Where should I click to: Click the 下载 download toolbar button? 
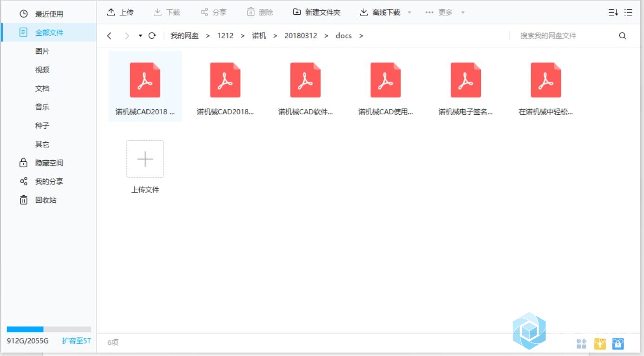167,13
